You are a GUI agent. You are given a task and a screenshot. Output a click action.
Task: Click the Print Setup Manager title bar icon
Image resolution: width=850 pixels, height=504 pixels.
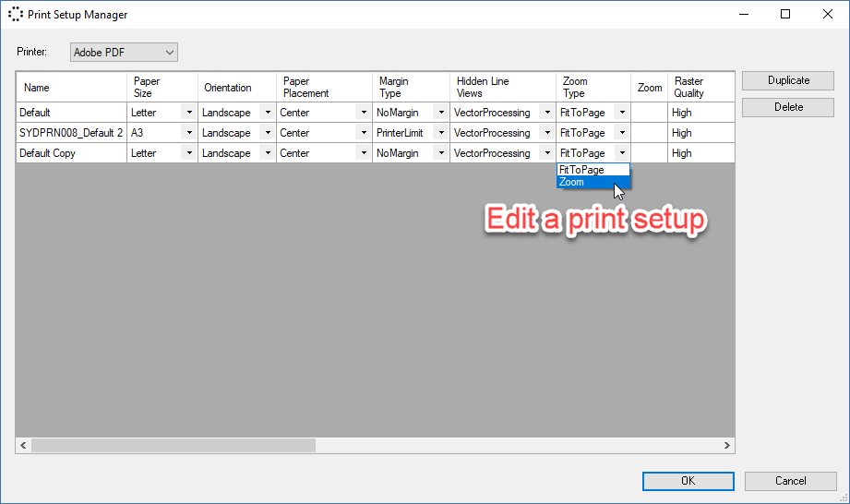(15, 14)
